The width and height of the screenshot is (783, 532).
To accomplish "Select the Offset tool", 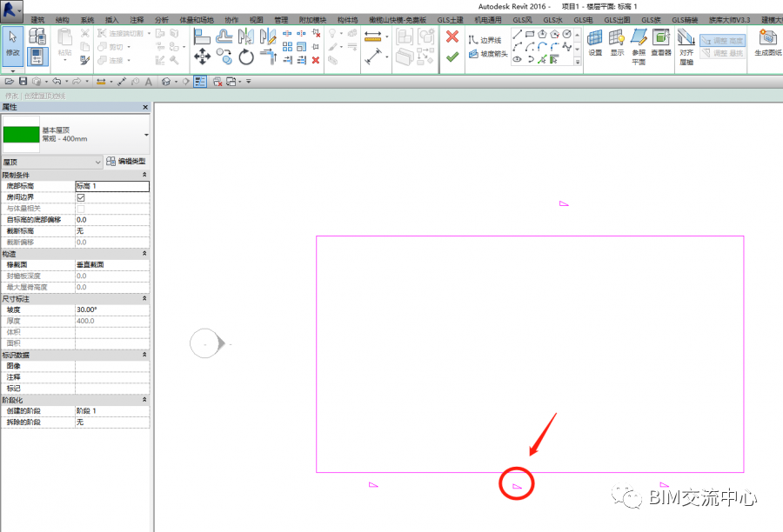I will point(224,37).
